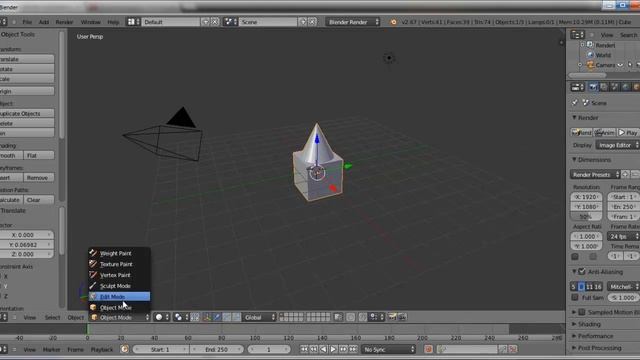
Task: Open the File menu
Action: pos(27,22)
